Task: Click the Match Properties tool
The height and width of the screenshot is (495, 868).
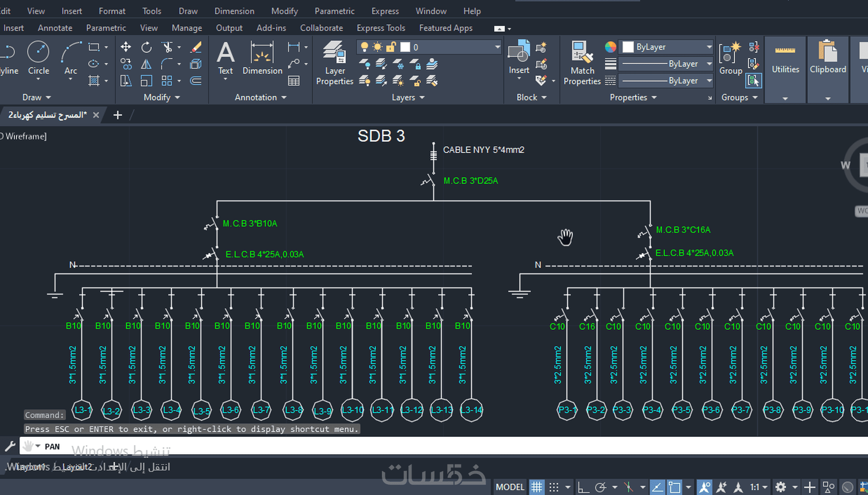Action: pyautogui.click(x=582, y=63)
